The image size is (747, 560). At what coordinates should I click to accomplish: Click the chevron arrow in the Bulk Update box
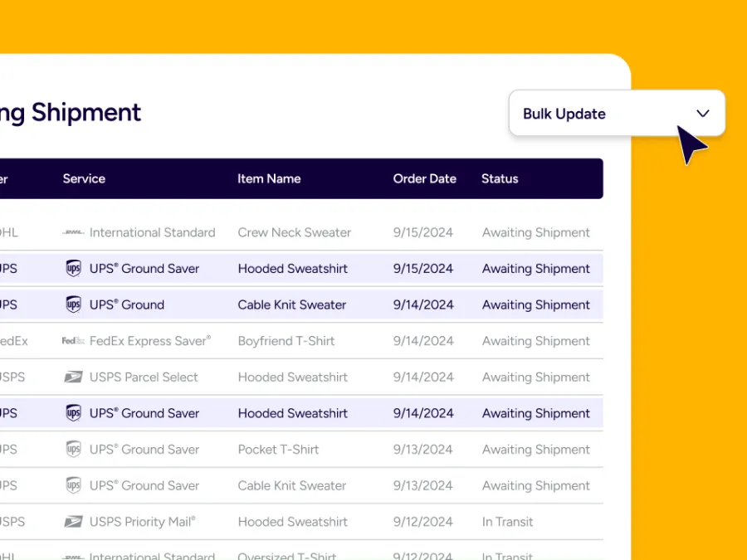pyautogui.click(x=703, y=114)
